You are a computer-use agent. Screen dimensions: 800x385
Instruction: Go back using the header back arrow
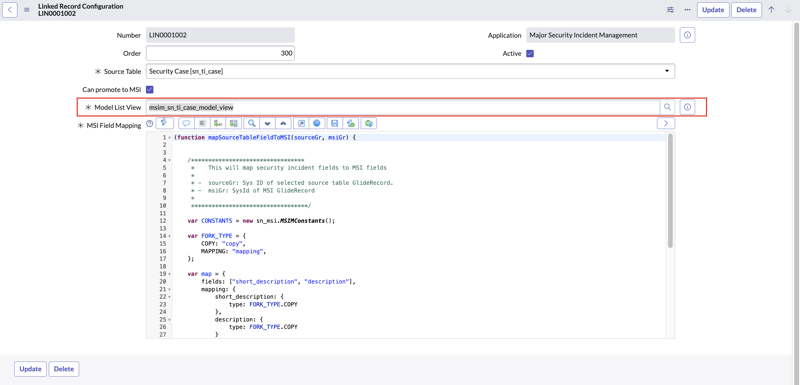pyautogui.click(x=10, y=10)
